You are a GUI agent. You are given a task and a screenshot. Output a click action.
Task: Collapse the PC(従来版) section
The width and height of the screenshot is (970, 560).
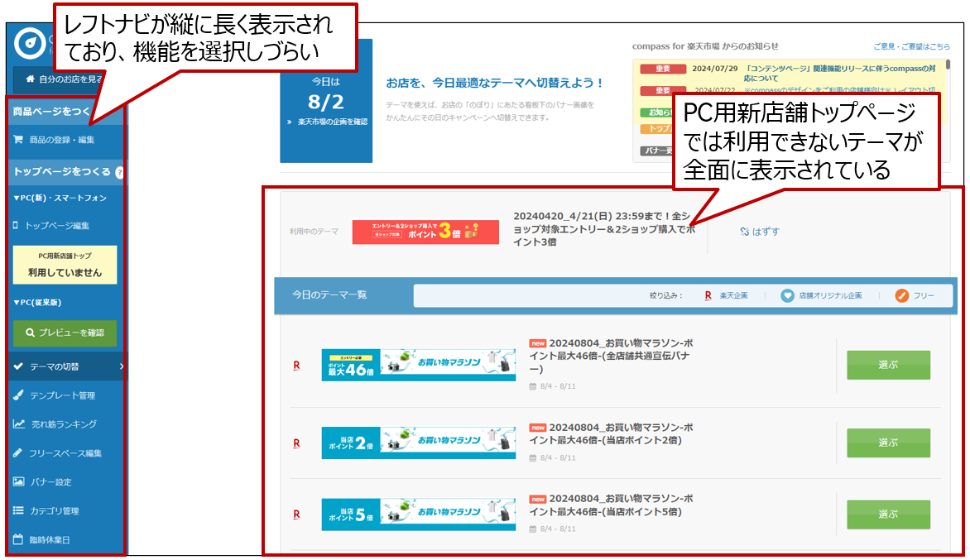(38, 303)
